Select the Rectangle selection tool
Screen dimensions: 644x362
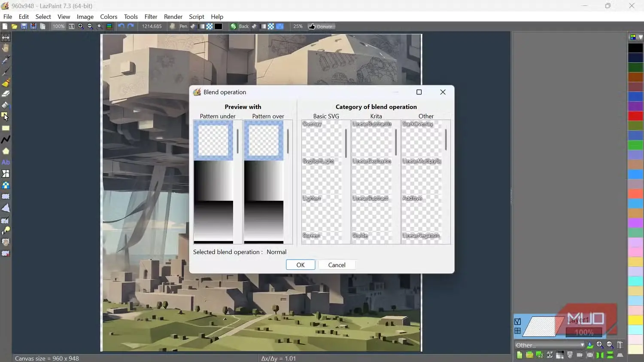point(6,196)
